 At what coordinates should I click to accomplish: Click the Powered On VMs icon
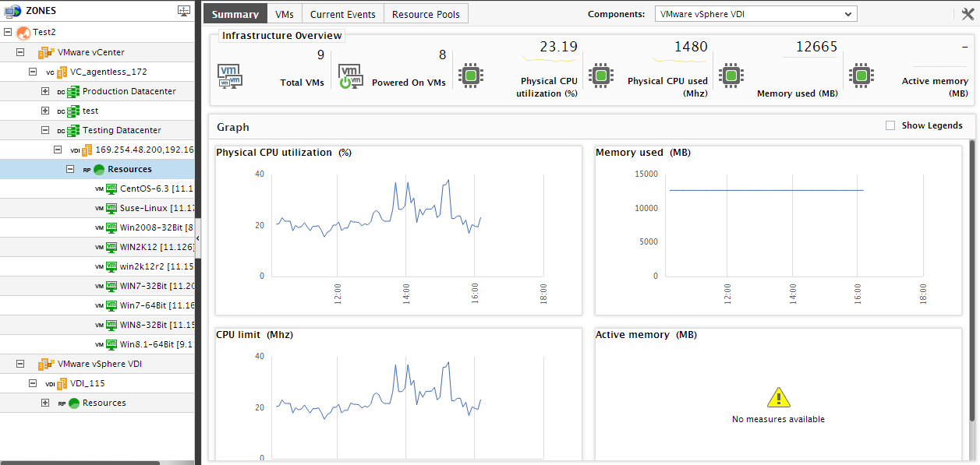point(349,76)
